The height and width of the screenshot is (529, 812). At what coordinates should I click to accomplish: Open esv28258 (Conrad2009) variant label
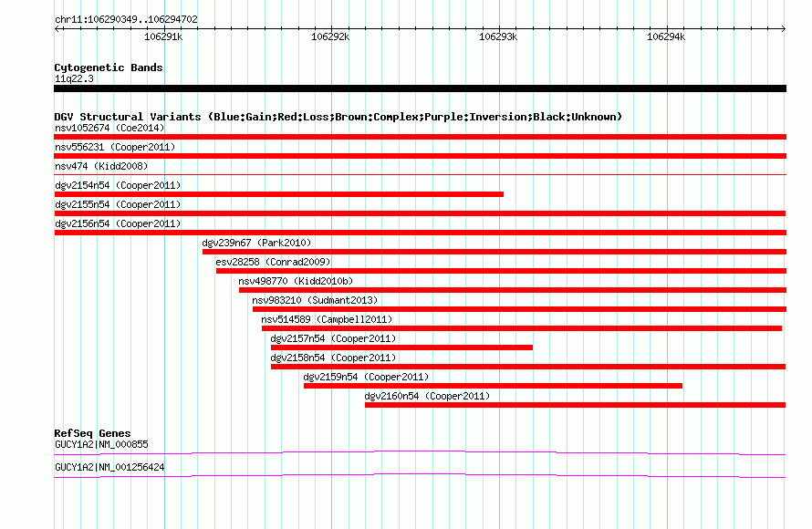pyautogui.click(x=273, y=262)
